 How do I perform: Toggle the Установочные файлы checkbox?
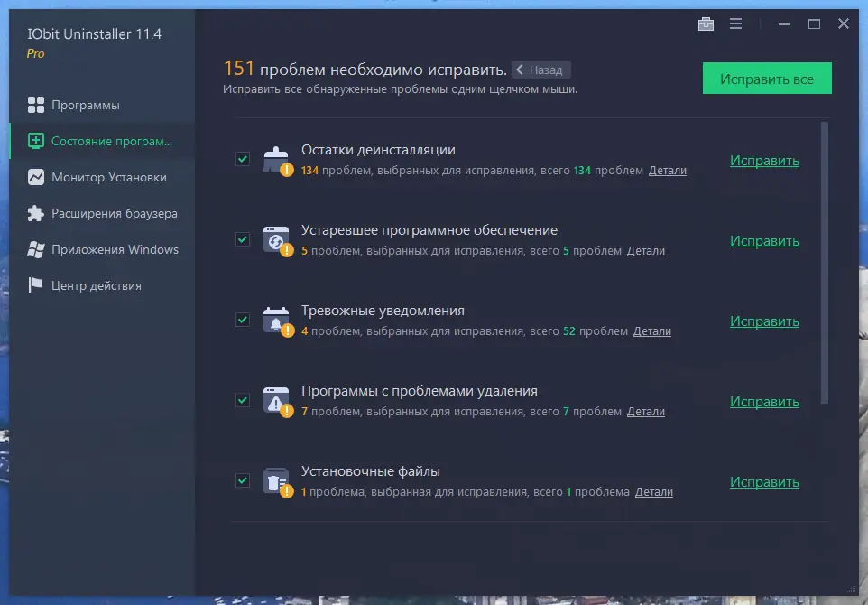click(242, 480)
